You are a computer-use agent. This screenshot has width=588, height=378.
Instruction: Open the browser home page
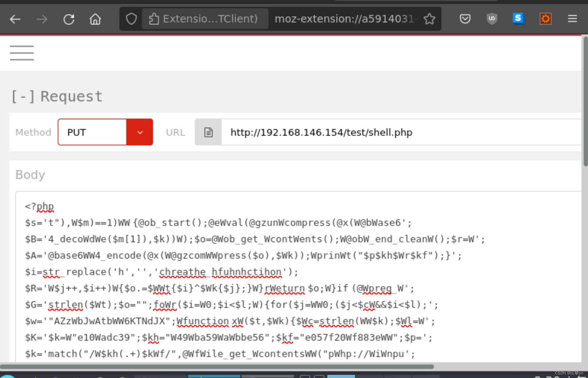click(x=95, y=19)
